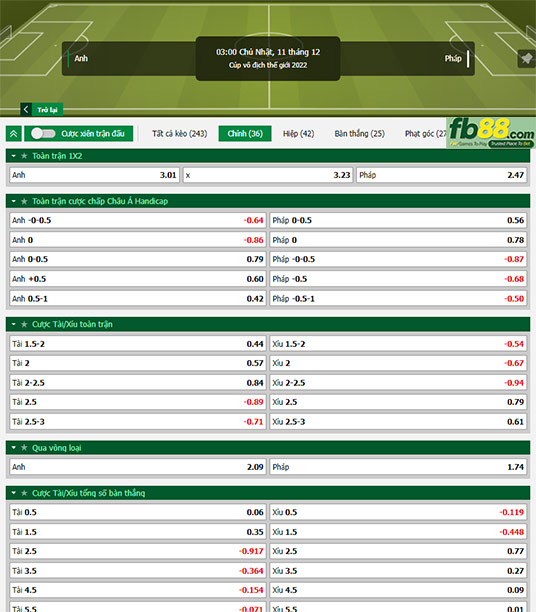Screen dimensions: 536x612
Task: Click the fb88.com logo banner
Action: point(491,133)
